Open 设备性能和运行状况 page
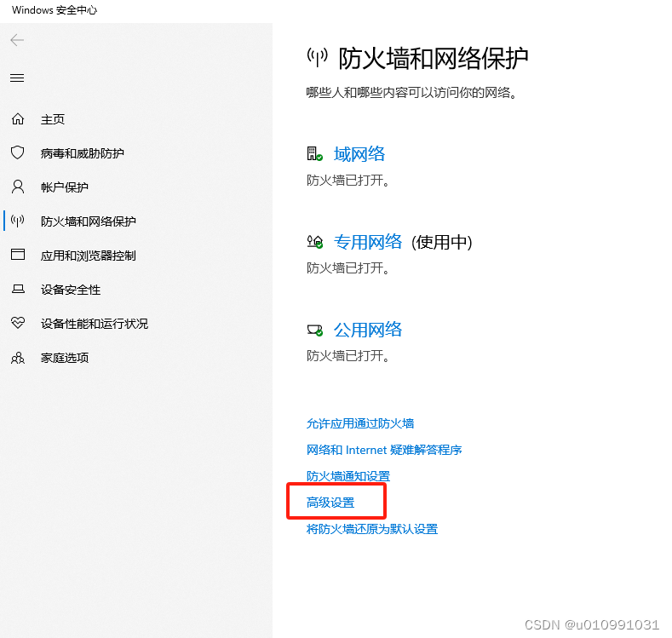This screenshot has height=638, width=672. (x=95, y=324)
